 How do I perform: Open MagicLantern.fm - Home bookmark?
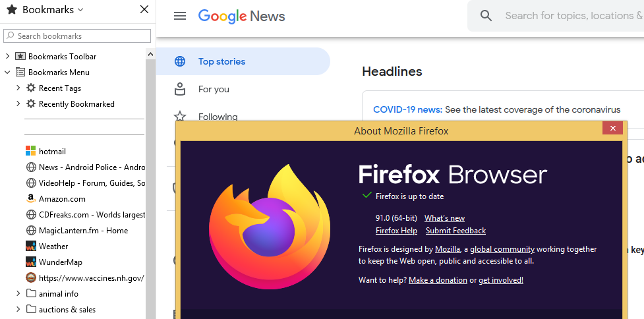tap(83, 231)
